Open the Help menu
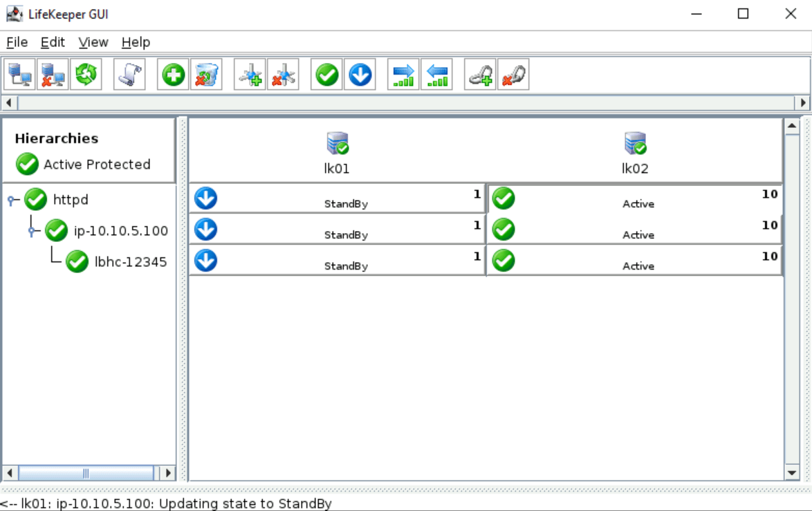The height and width of the screenshot is (511, 812). [x=136, y=42]
